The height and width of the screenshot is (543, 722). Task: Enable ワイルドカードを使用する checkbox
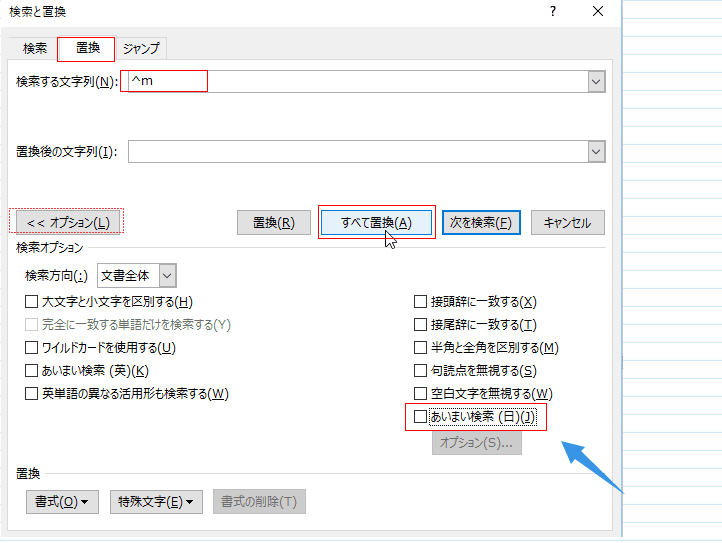(x=31, y=347)
